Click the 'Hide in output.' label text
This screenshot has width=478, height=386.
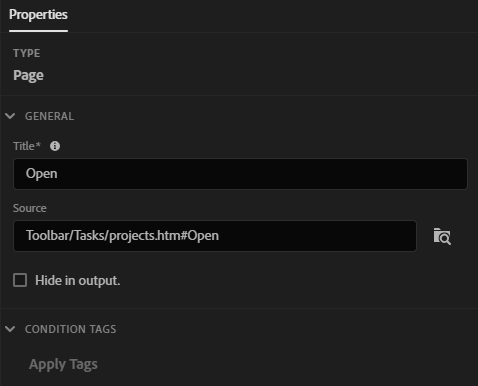(78, 280)
